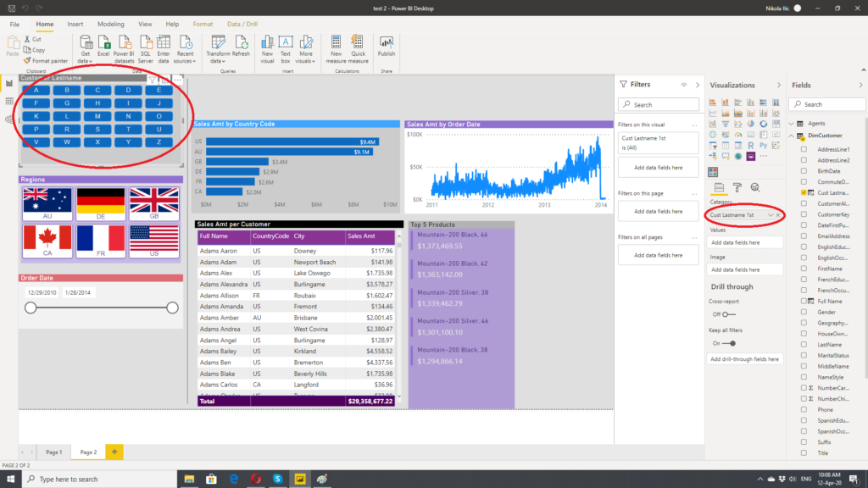Select the Format painter tool
Image resolution: width=868 pixels, height=488 pixels.
coord(46,61)
